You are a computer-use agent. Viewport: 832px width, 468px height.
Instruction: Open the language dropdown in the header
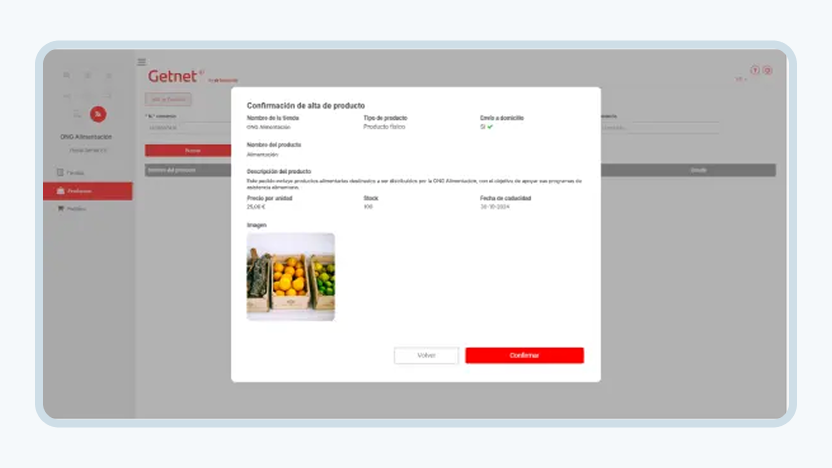pos(741,80)
